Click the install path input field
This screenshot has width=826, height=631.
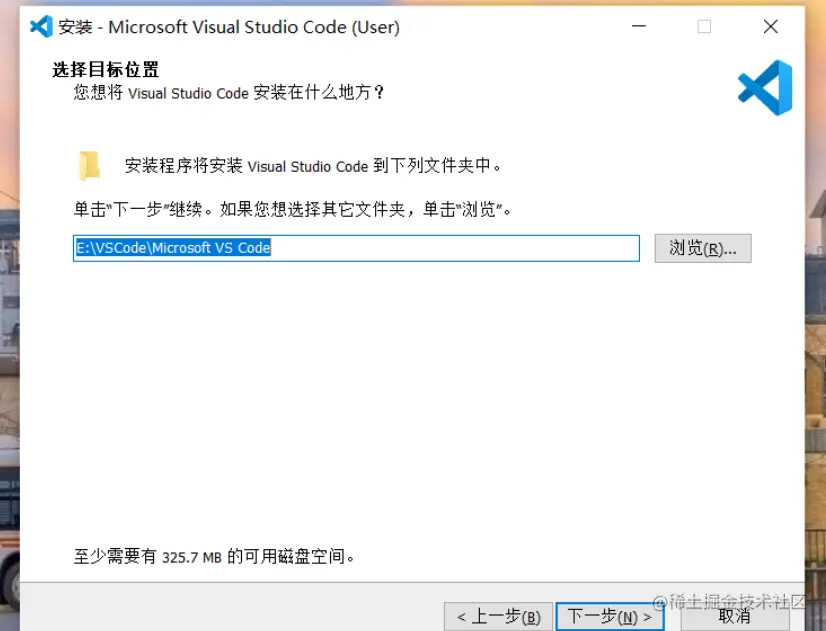click(x=356, y=248)
